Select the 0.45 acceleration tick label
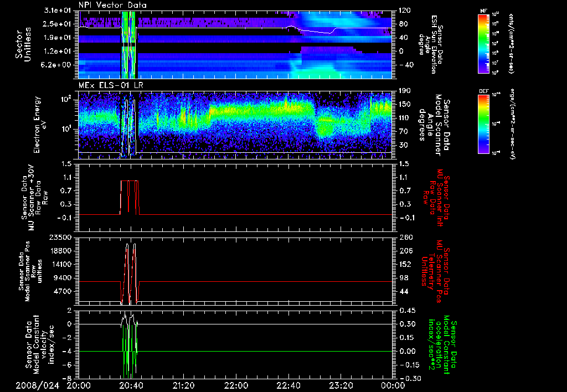Screen dimensions: 567x392 (408, 311)
